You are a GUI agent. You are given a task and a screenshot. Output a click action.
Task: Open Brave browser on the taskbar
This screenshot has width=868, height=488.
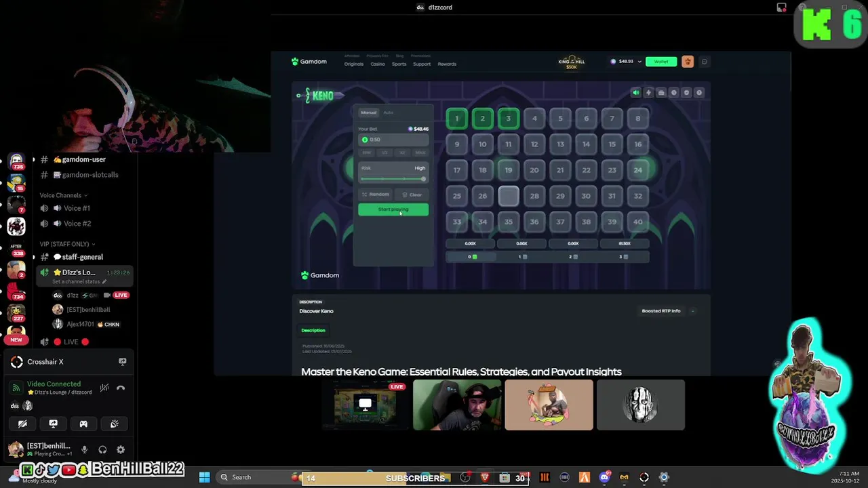point(485,478)
